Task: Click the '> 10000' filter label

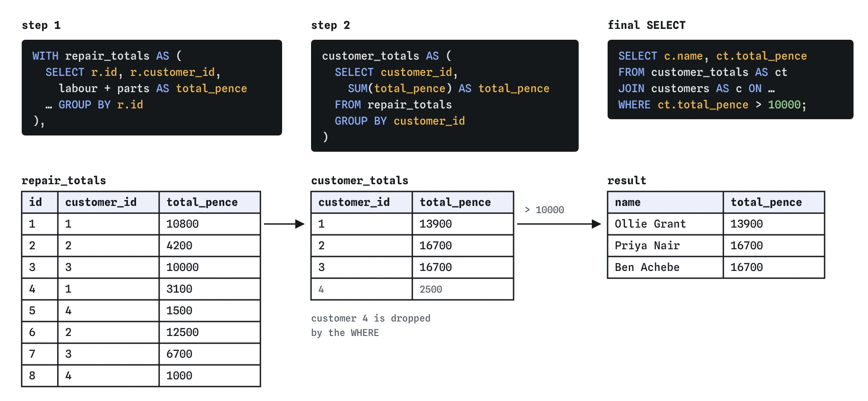Action: point(544,210)
